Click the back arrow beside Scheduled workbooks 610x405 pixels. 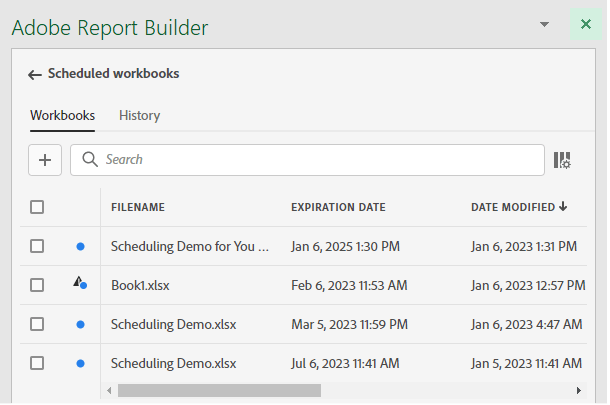[x=35, y=74]
